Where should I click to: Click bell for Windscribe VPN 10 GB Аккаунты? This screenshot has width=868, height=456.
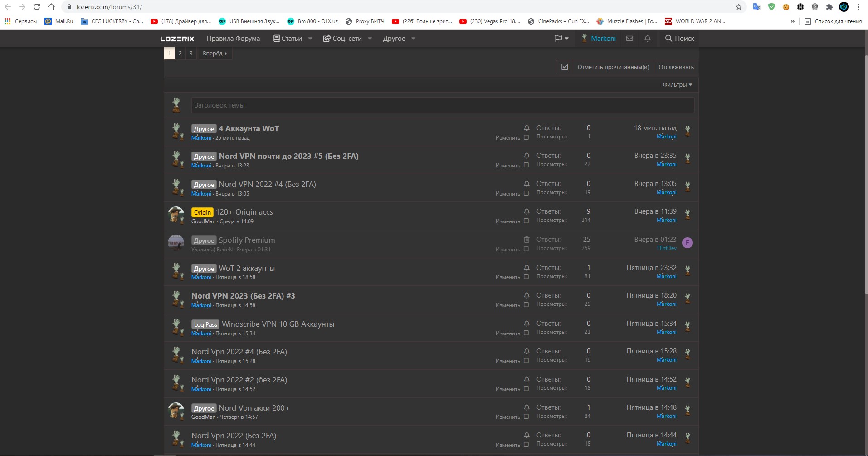[527, 324]
